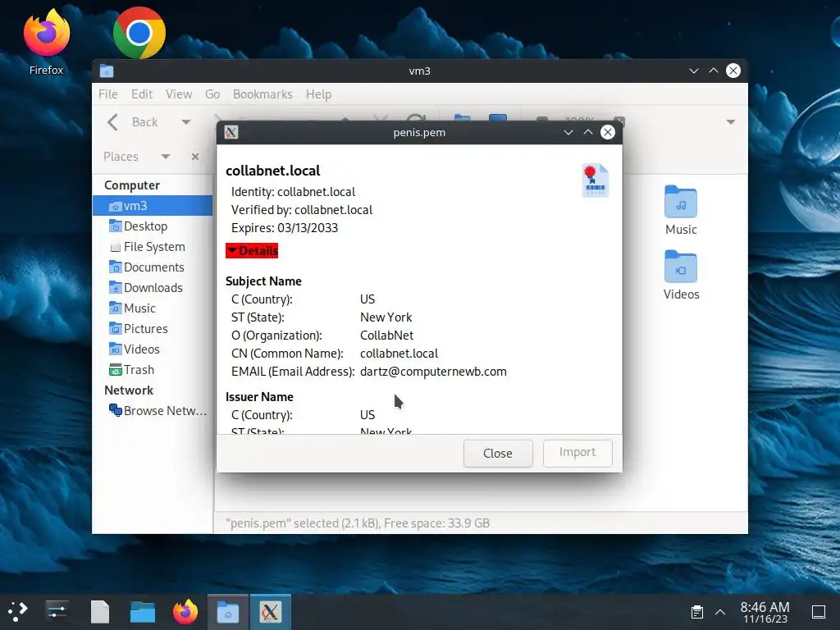The image size is (840, 630).
Task: Click the show desktop icon in taskbar
Action: [819, 612]
